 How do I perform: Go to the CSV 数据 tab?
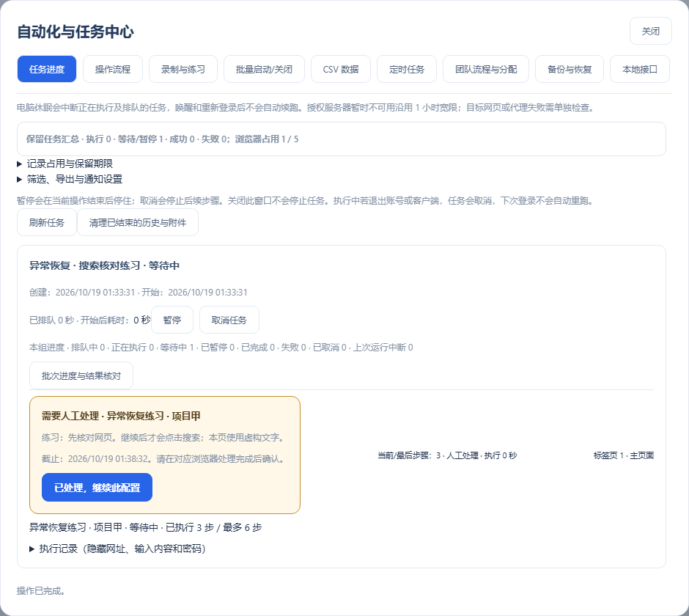[341, 69]
